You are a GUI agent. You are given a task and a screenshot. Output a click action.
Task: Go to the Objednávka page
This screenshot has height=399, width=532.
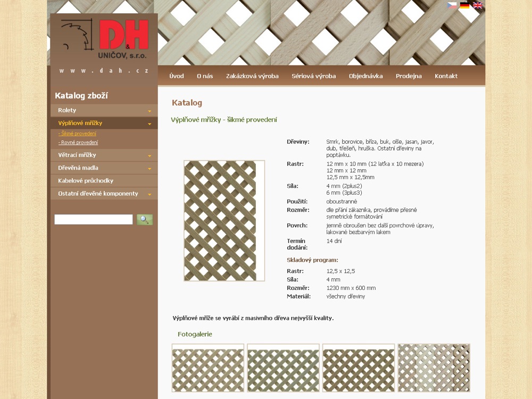(x=365, y=76)
